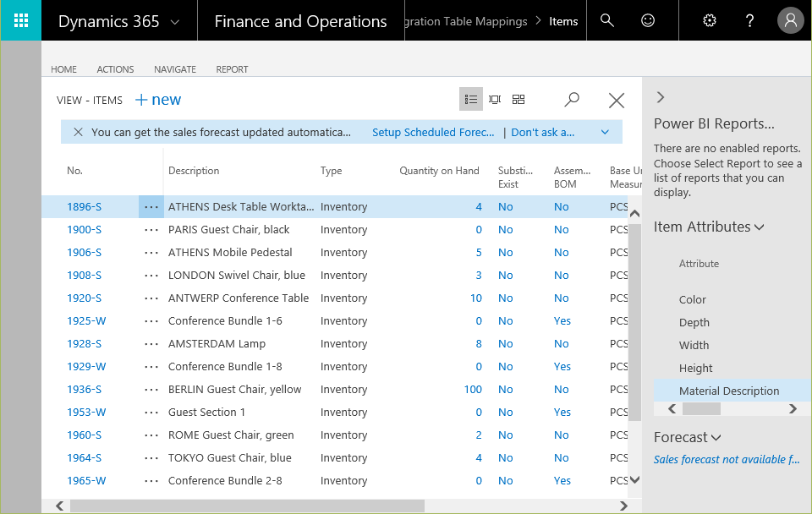This screenshot has height=514, width=812.
Task: Open the NAVIGATE ribbon tab
Action: pyautogui.click(x=175, y=69)
